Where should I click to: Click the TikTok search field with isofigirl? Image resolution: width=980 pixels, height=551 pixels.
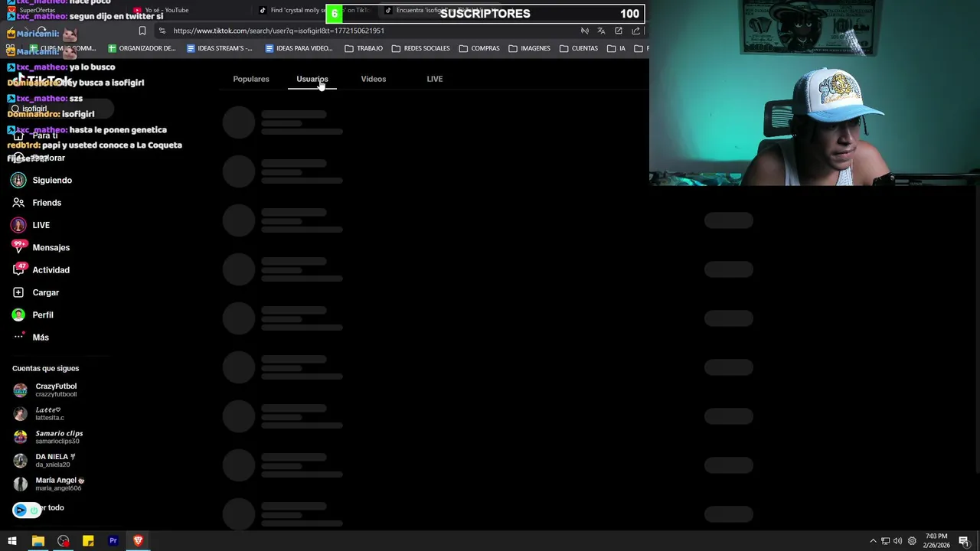click(60, 109)
